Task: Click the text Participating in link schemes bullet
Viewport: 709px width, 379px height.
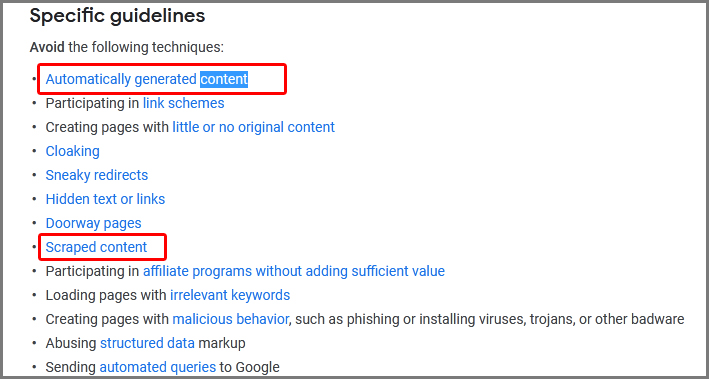Action: pyautogui.click(x=135, y=103)
